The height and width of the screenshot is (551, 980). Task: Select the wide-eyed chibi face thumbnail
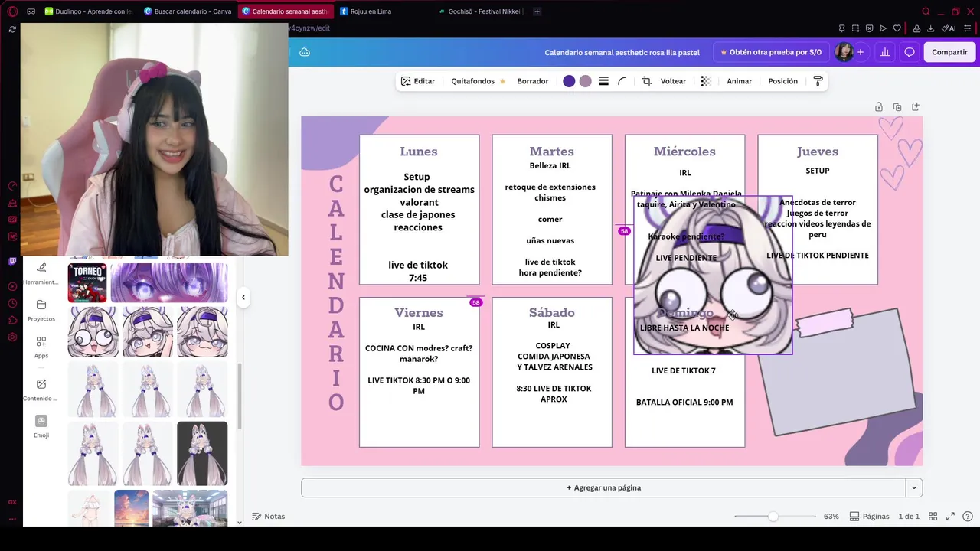93,332
